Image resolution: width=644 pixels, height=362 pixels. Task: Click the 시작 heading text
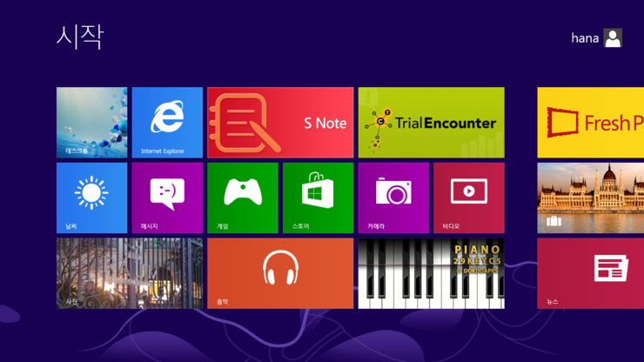point(80,37)
